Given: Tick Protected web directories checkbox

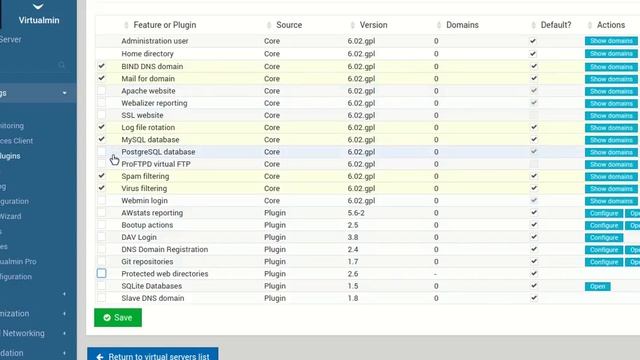Looking at the screenshot, I should (101, 273).
